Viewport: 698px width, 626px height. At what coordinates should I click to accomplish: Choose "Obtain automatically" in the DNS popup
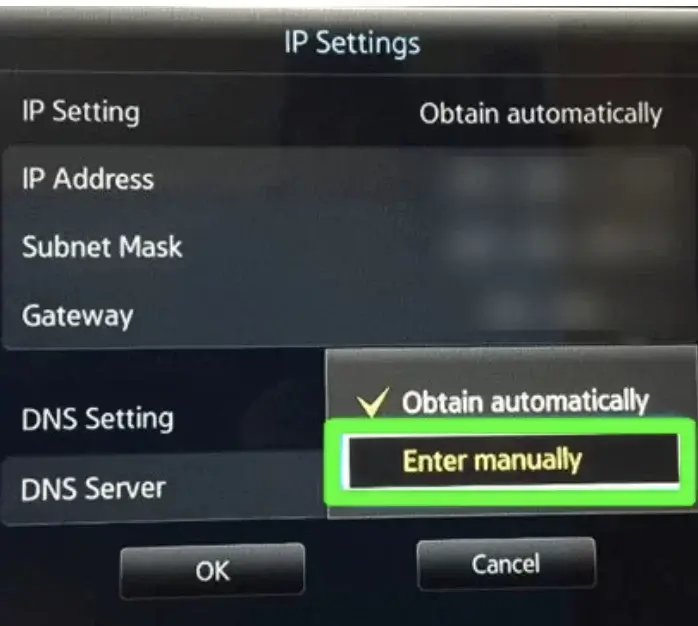tap(525, 402)
